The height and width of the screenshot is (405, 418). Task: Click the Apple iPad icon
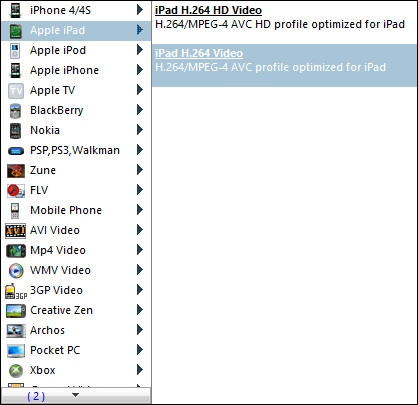pos(15,30)
